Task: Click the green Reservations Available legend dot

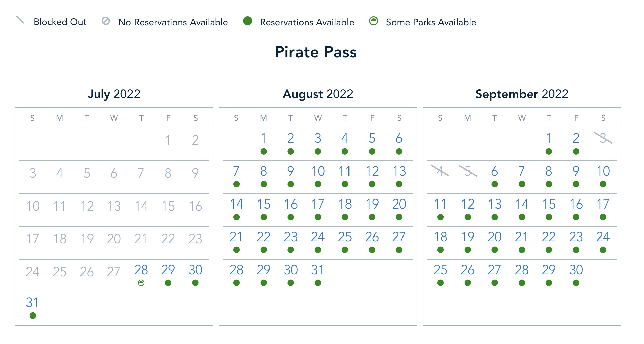Action: 248,21
